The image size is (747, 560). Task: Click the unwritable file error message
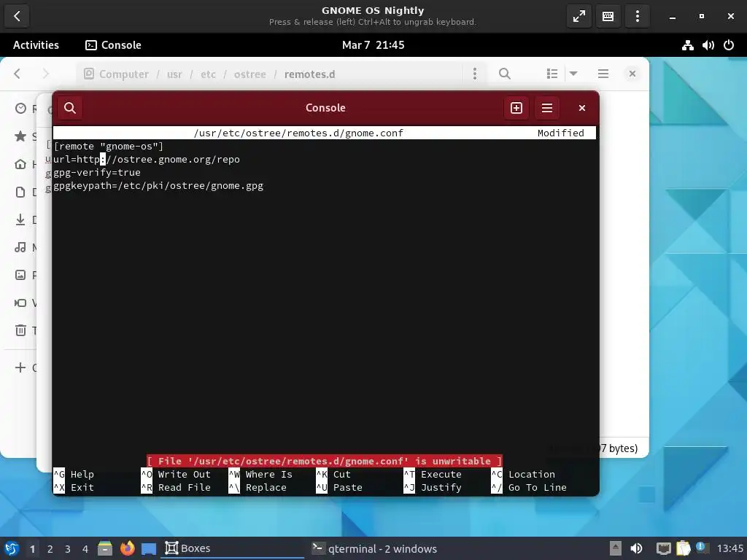[325, 461]
